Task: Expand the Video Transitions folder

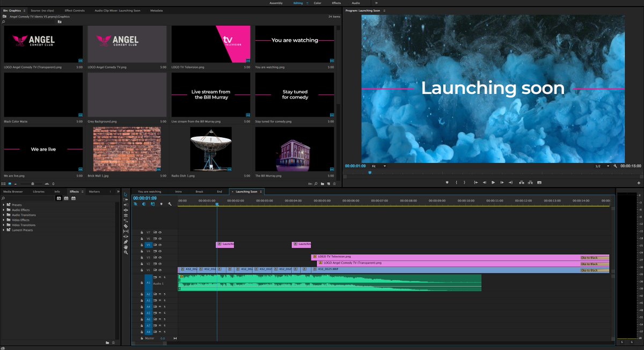Action: tap(4, 225)
